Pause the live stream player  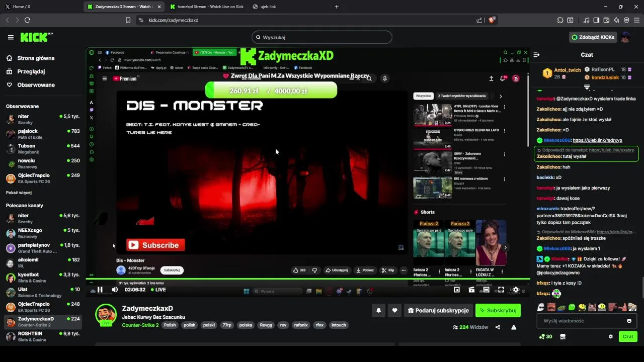(x=100, y=290)
